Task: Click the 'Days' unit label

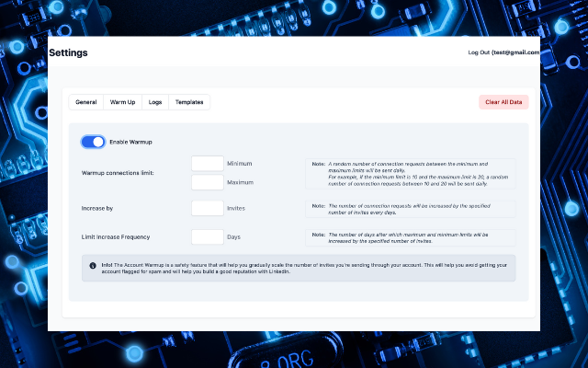Action: point(233,237)
